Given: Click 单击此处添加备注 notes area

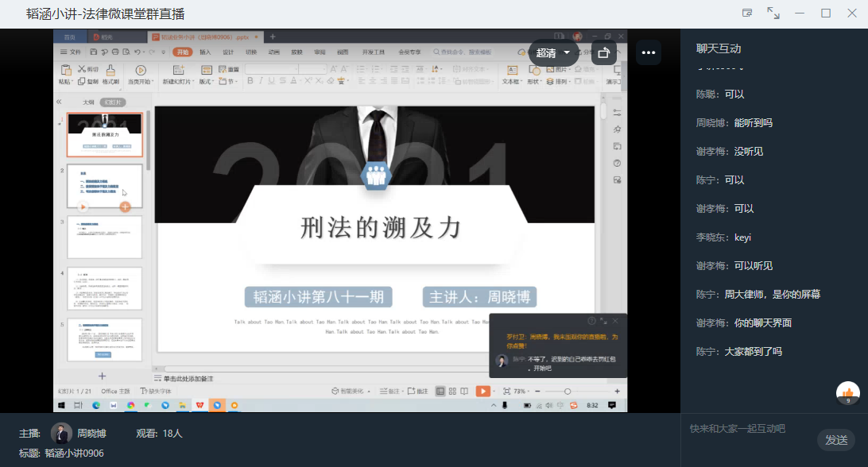Looking at the screenshot, I should pos(188,379).
